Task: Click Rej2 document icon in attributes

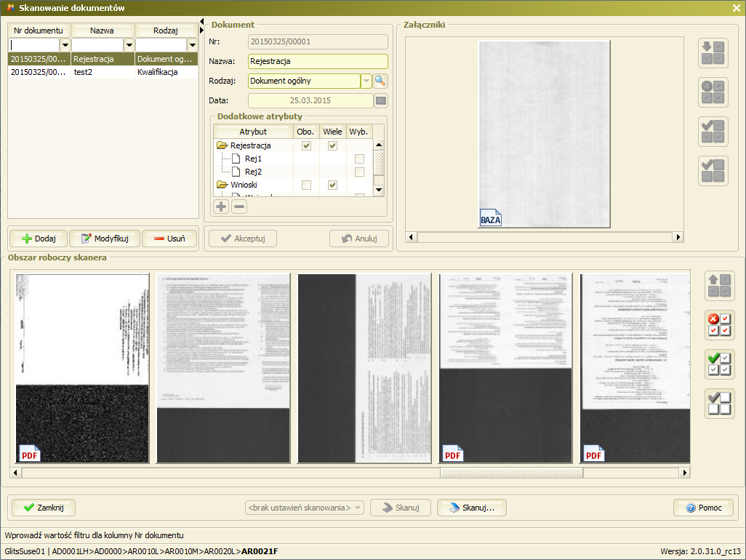Action: click(236, 172)
